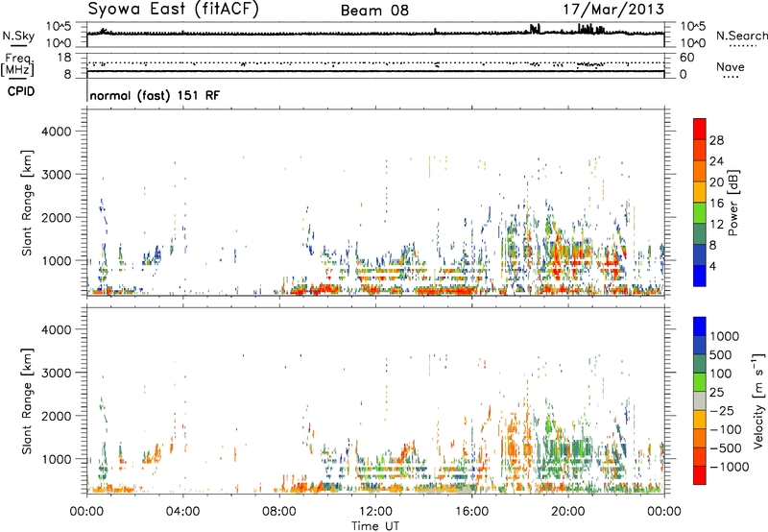Click the power colorbar red top segment
Image resolution: width=768 pixels, height=532 pixels.
700,129
